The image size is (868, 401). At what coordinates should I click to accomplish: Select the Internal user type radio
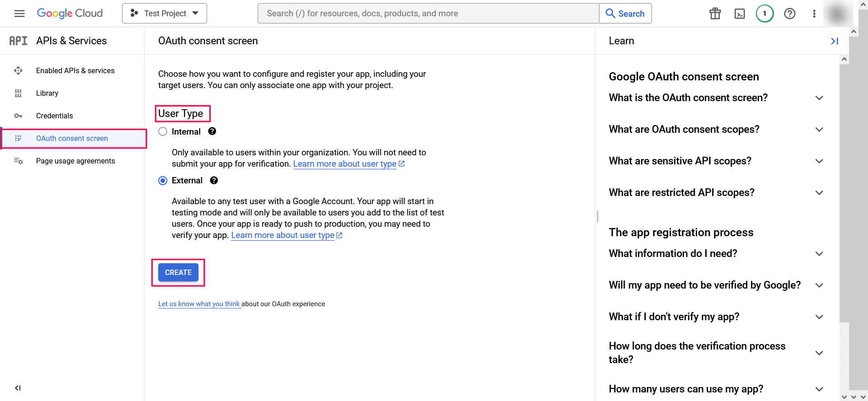[x=163, y=131]
